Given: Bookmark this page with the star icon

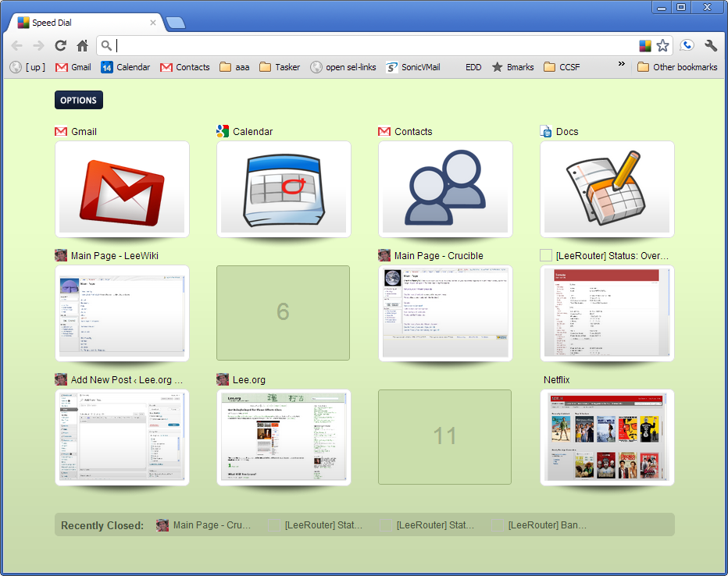Looking at the screenshot, I should coord(662,45).
